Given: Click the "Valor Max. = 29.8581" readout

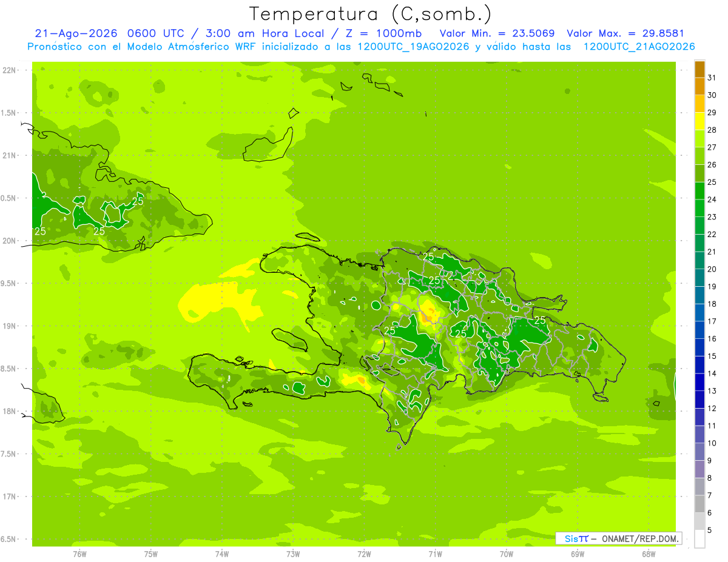Looking at the screenshot, I should pos(625,33).
